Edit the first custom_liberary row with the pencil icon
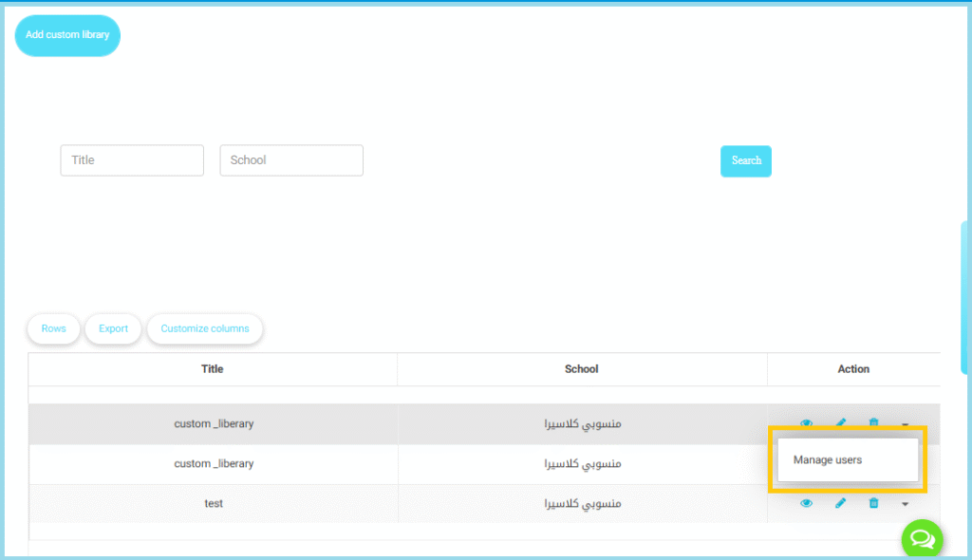 pyautogui.click(x=840, y=423)
